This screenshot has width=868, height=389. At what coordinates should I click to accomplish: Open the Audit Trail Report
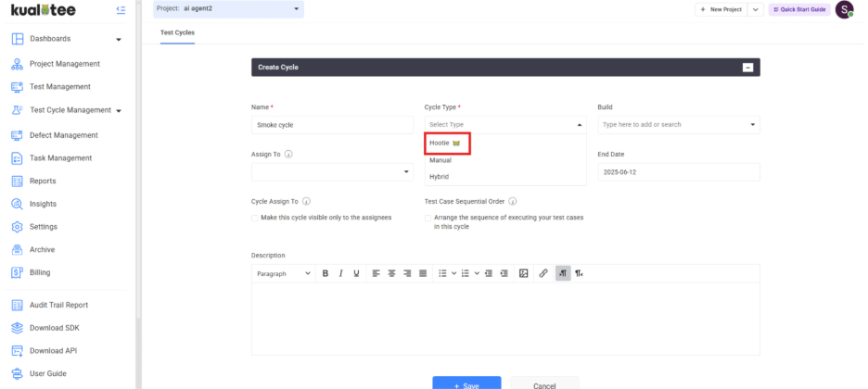[58, 305]
